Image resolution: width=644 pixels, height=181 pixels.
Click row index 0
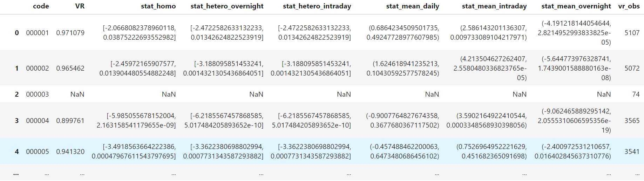pyautogui.click(x=16, y=33)
